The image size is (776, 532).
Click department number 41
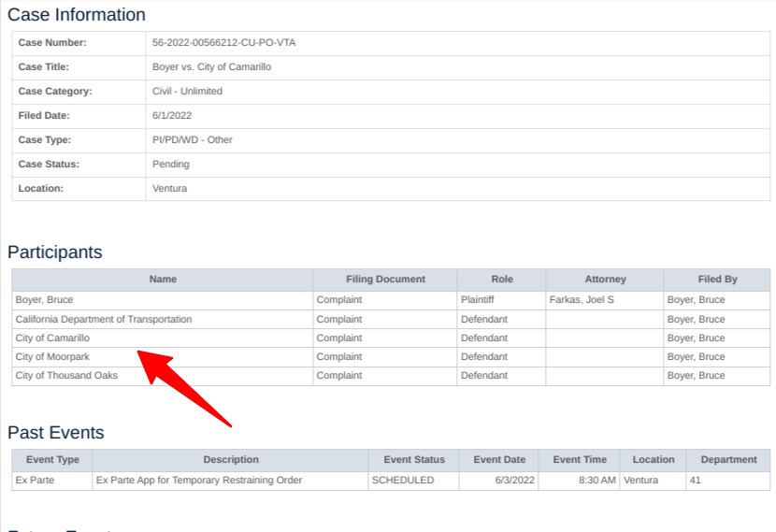[x=696, y=480]
